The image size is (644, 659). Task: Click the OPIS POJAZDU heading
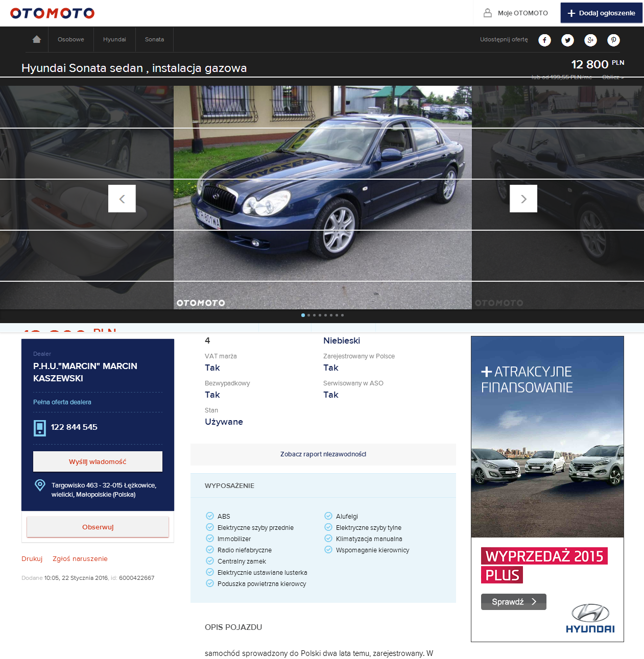click(233, 627)
